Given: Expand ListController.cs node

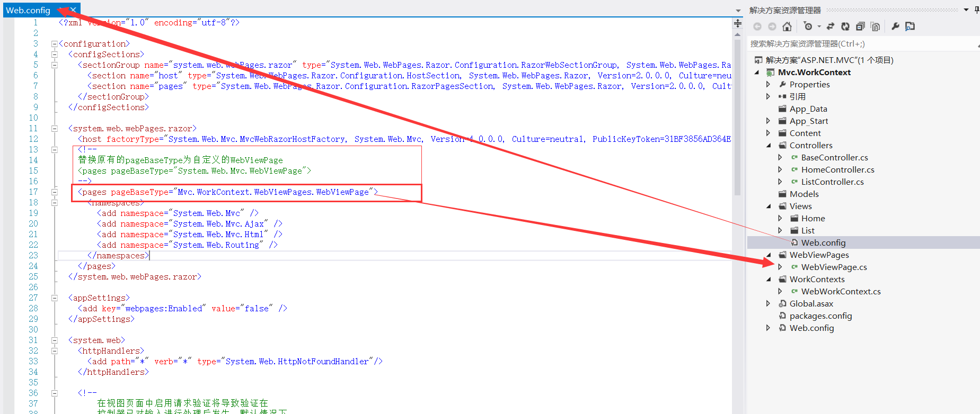Looking at the screenshot, I should 780,182.
